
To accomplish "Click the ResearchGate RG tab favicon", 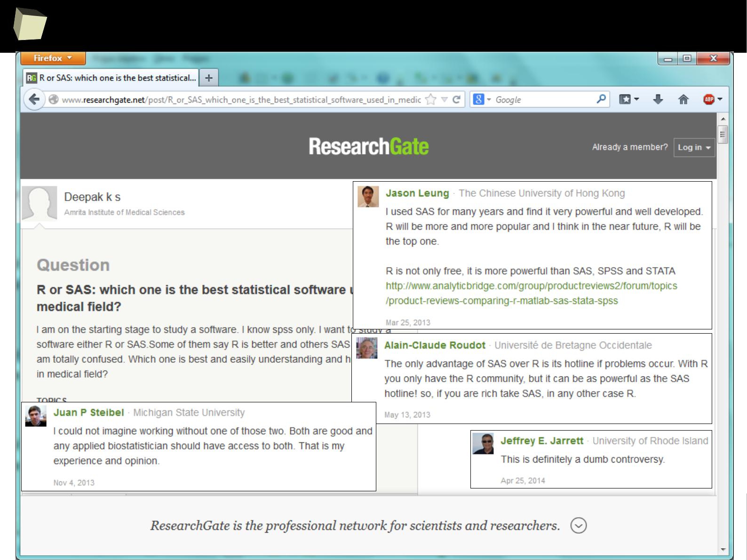I will pyautogui.click(x=32, y=78).
